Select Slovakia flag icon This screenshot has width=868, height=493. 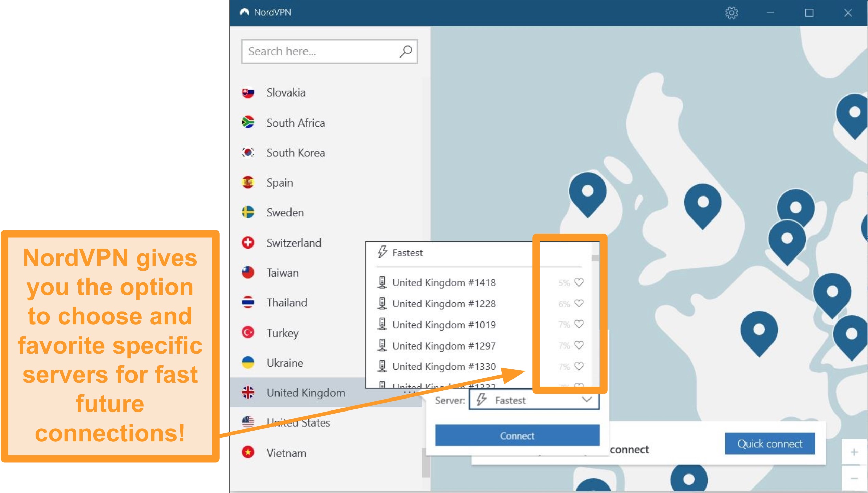[x=248, y=92]
